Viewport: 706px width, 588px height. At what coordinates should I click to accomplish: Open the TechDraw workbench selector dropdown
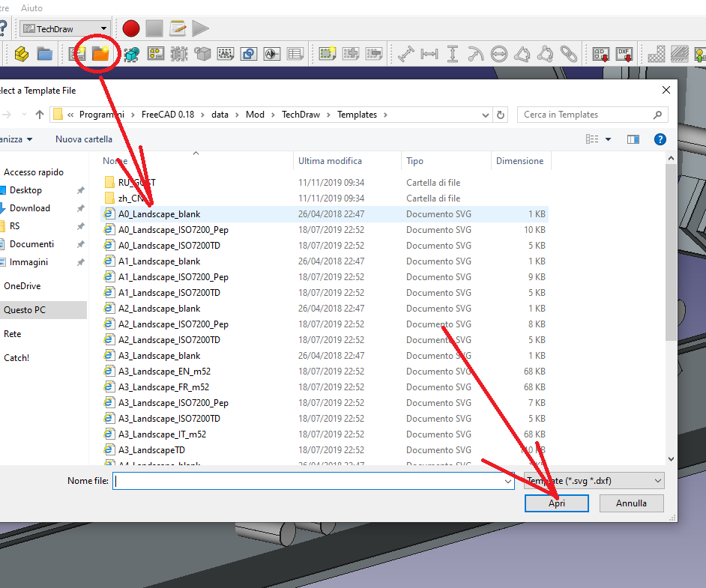(x=65, y=28)
